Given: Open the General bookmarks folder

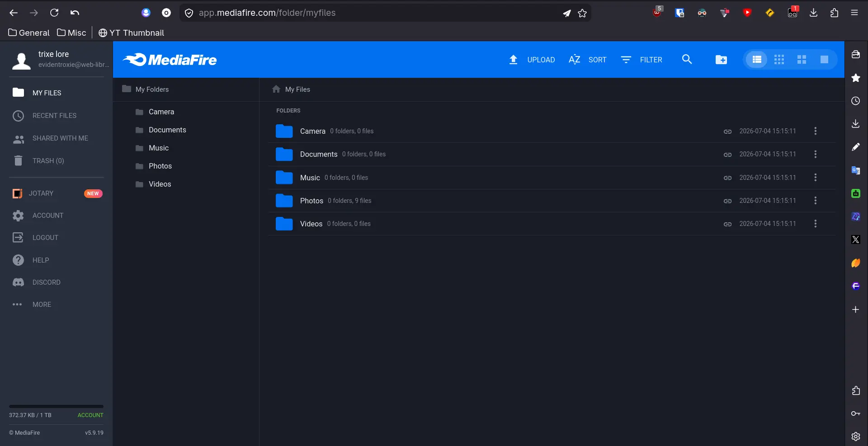Looking at the screenshot, I should click(x=29, y=33).
